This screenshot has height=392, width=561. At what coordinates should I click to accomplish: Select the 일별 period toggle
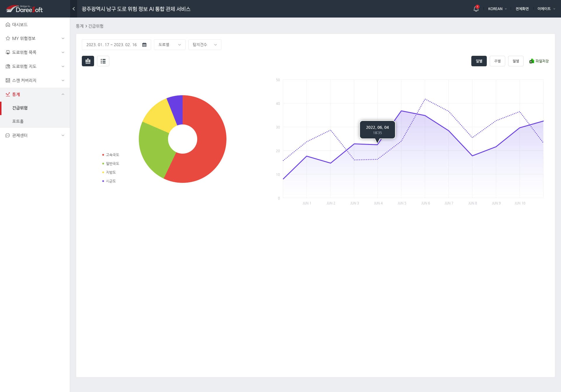pyautogui.click(x=479, y=61)
